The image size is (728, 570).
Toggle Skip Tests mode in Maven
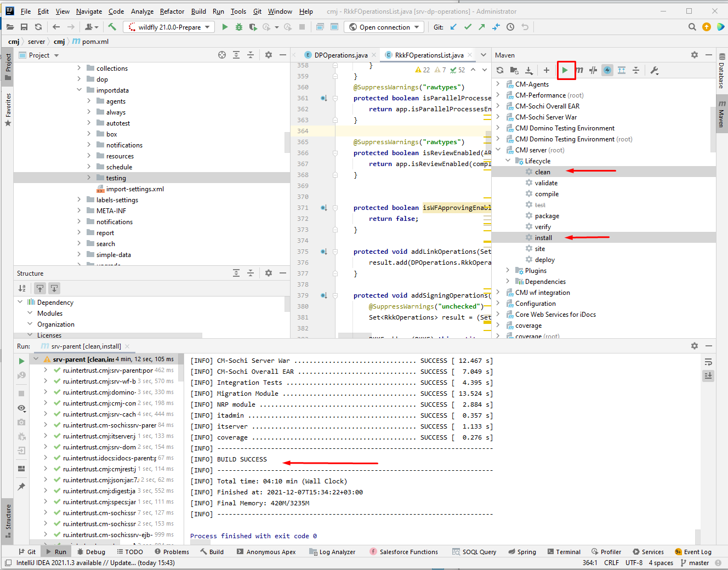tap(607, 70)
